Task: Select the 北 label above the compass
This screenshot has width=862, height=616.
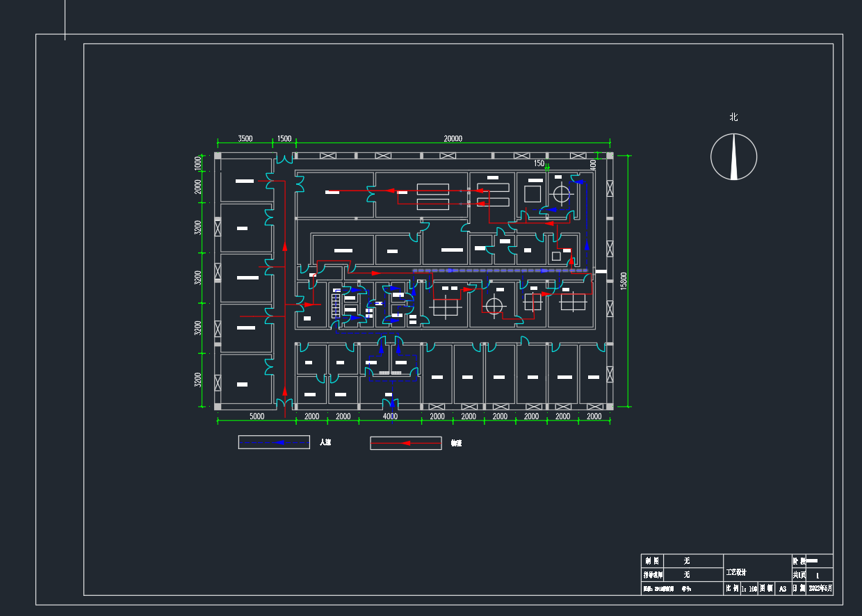Action: [733, 117]
